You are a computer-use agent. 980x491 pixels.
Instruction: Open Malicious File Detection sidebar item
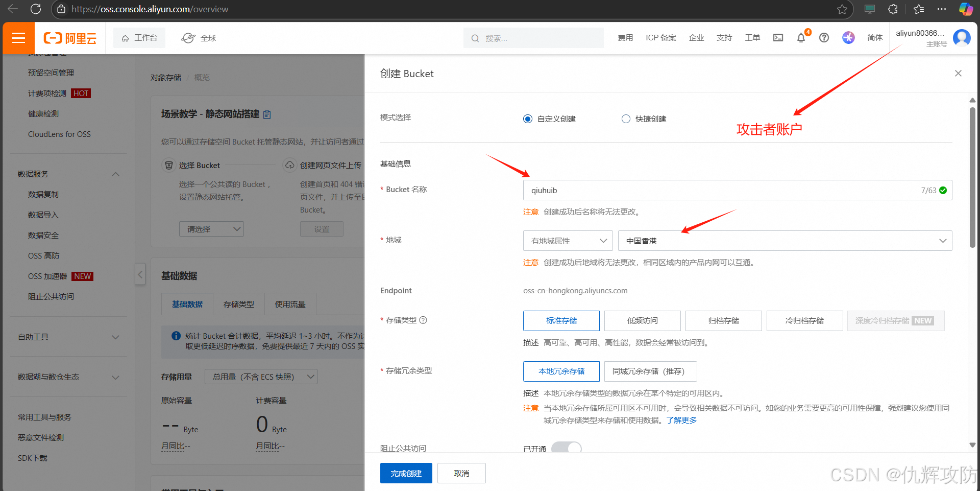41,437
